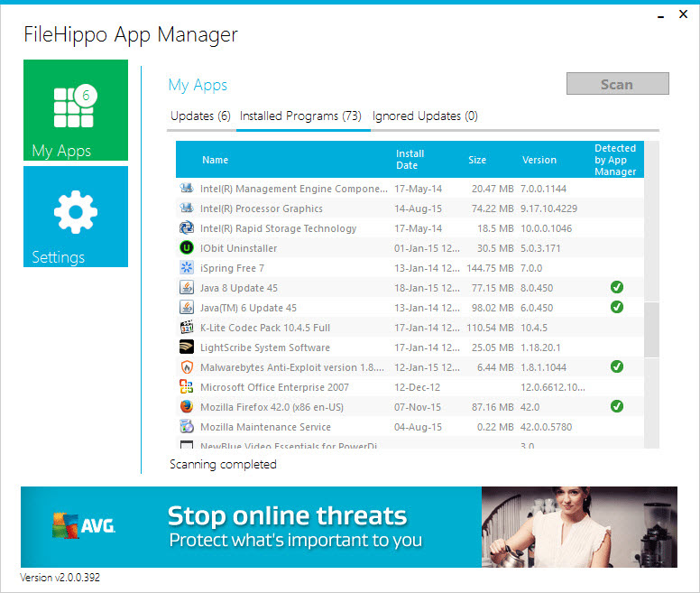Screen dimensions: 700x593
Task: Select the Intel(R) Processor Graphics row name
Action: pos(262,208)
